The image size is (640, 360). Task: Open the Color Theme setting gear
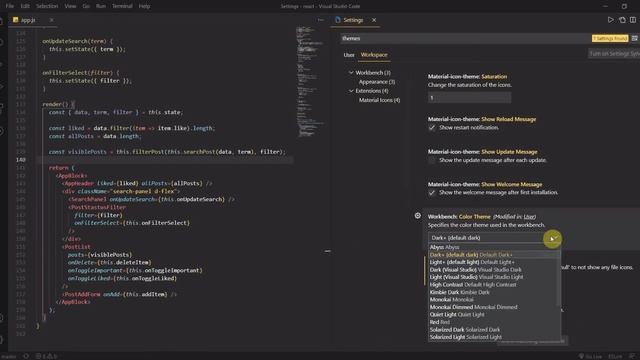point(418,216)
